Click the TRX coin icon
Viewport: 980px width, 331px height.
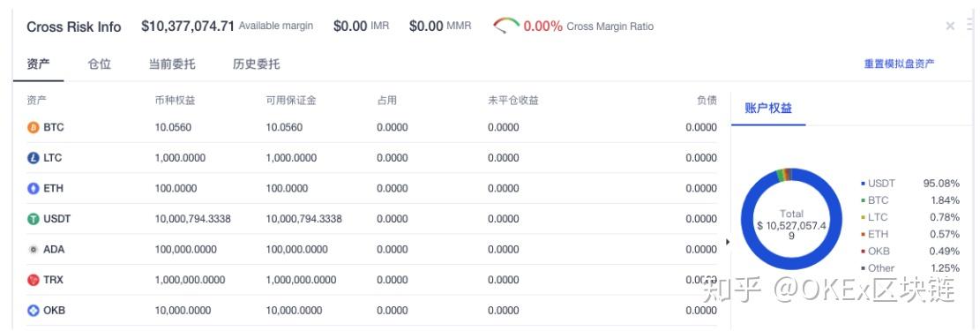(x=34, y=280)
